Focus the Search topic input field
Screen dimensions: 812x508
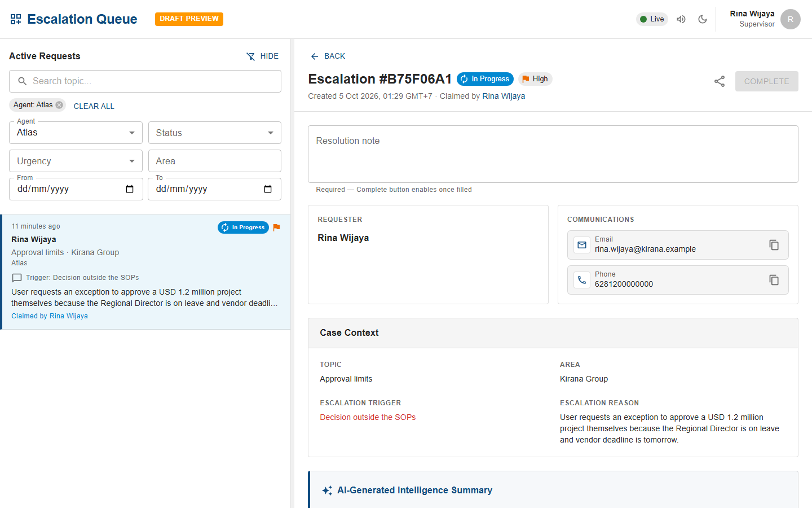point(145,81)
